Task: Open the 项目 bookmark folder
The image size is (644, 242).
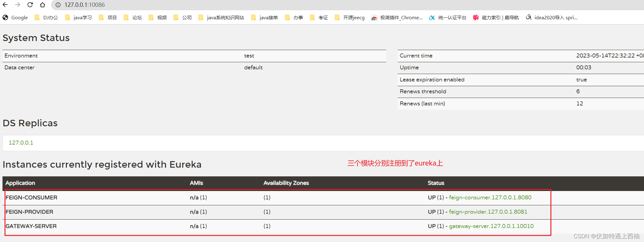Action: click(108, 18)
